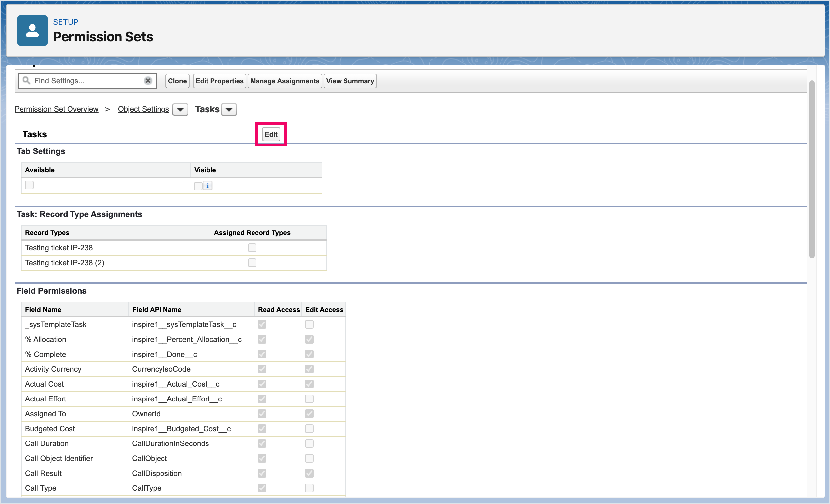This screenshot has width=830, height=504.
Task: Open the Tasks dropdown arrow
Action: (x=229, y=109)
